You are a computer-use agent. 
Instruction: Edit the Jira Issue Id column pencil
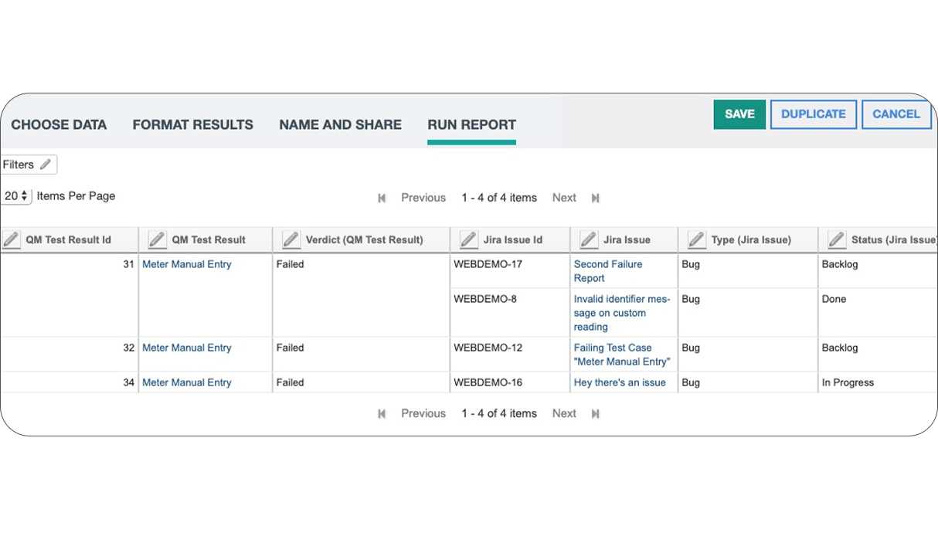pyautogui.click(x=468, y=239)
